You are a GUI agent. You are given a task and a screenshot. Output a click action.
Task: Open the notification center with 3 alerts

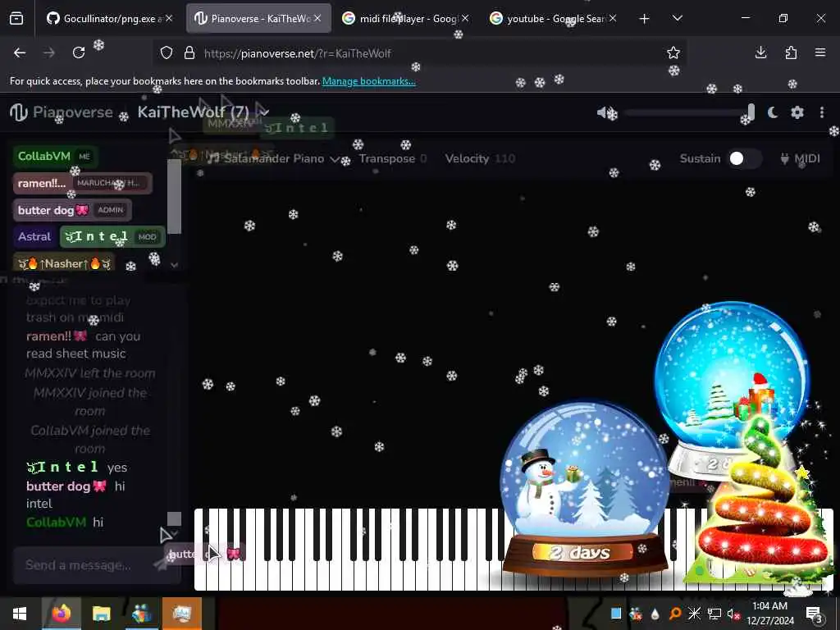(815, 614)
